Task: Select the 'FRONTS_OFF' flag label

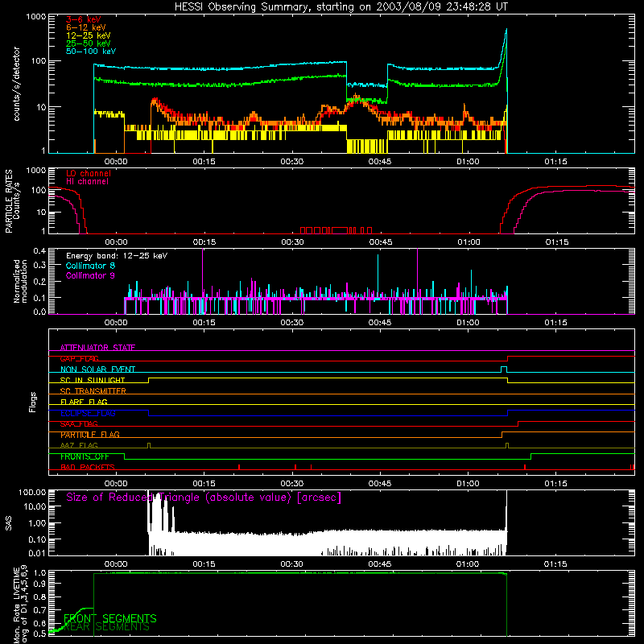Action: click(x=85, y=456)
